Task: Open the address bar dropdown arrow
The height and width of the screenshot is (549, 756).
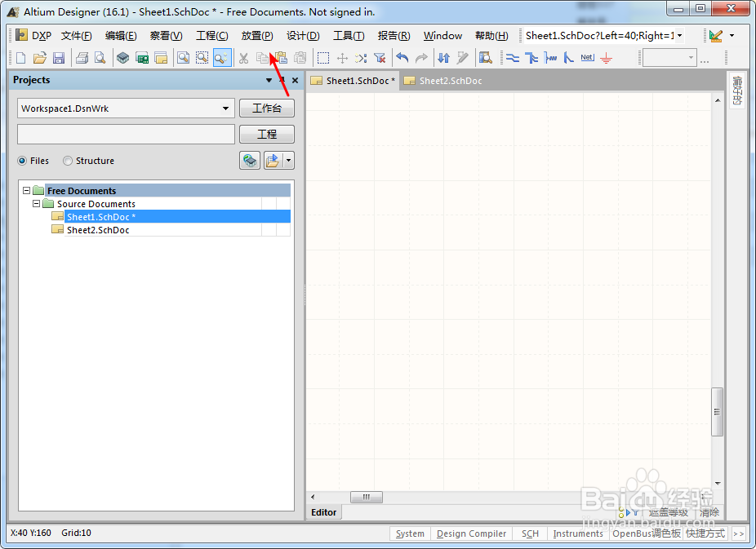Action: (x=679, y=36)
